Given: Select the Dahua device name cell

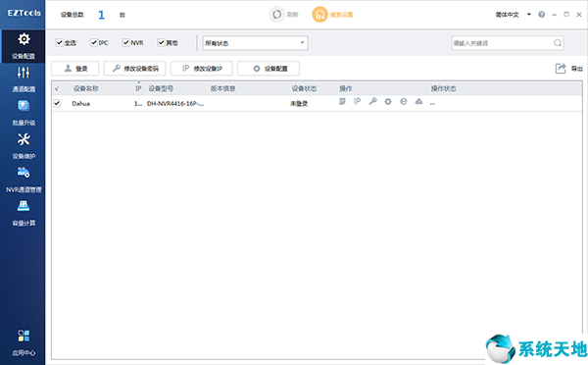Looking at the screenshot, I should pyautogui.click(x=80, y=104).
